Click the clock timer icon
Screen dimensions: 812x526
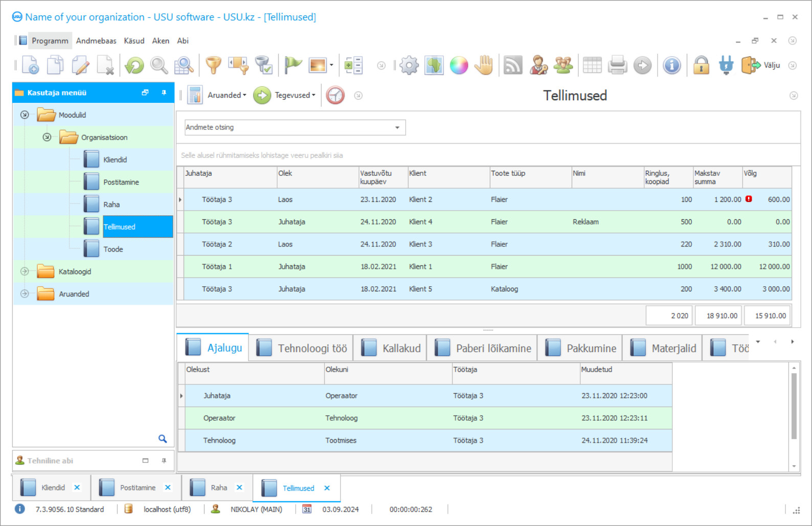pyautogui.click(x=335, y=96)
